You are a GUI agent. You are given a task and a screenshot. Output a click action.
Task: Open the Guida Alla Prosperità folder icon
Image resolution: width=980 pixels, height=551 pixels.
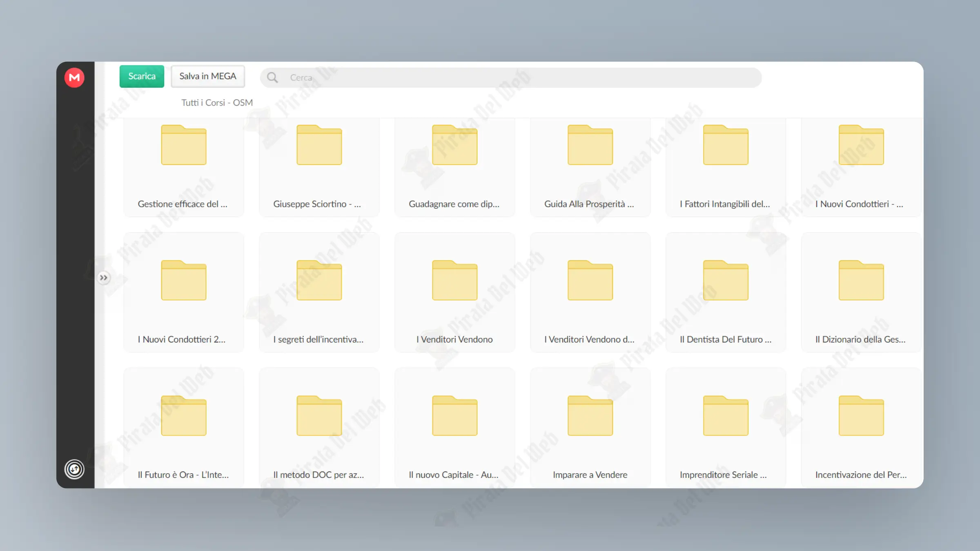point(590,145)
